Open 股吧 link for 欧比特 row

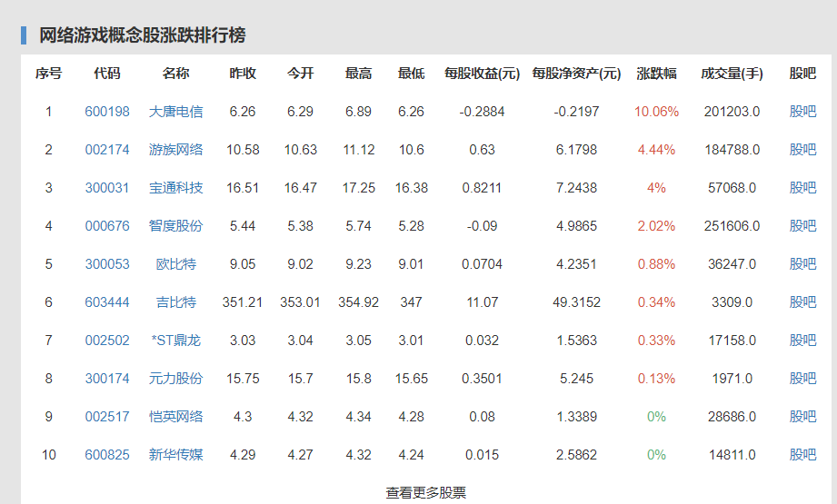802,264
